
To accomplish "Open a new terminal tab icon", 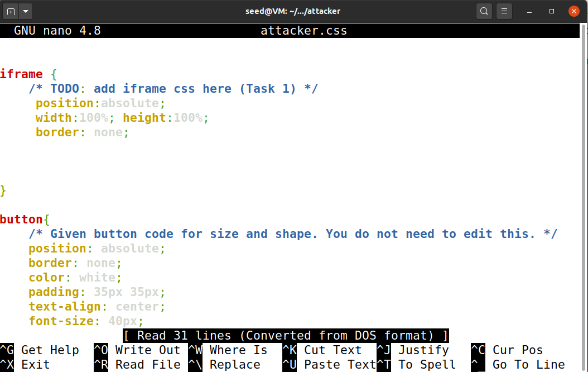I will 10,11.
